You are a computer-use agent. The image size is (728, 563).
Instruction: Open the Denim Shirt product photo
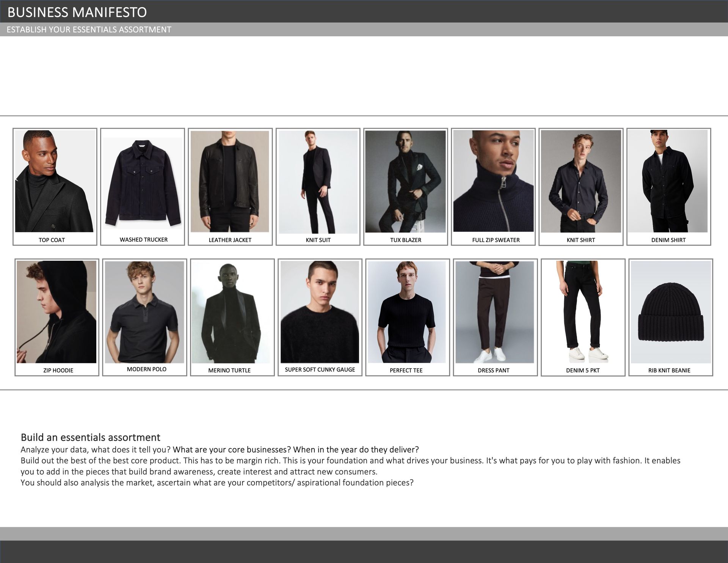[x=667, y=181]
